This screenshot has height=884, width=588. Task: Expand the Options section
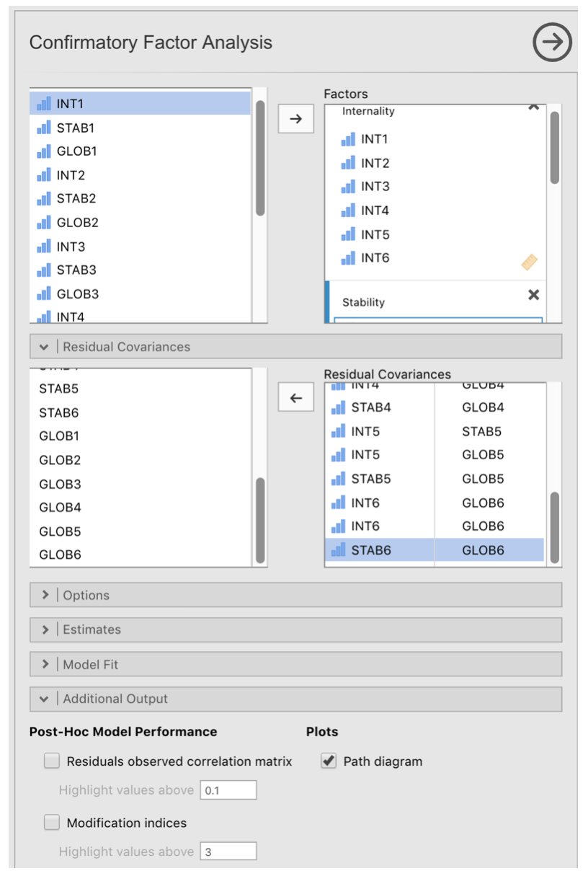[x=295, y=595]
